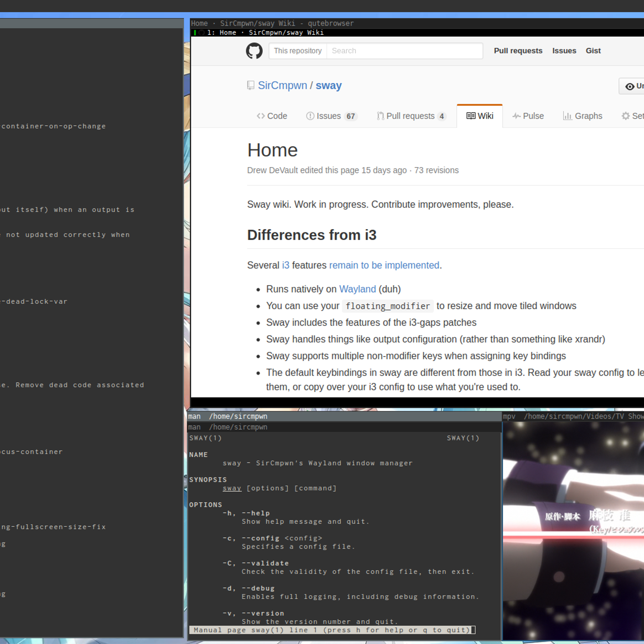Switch to the Pulse tab
This screenshot has height=644, width=644.
coord(528,116)
